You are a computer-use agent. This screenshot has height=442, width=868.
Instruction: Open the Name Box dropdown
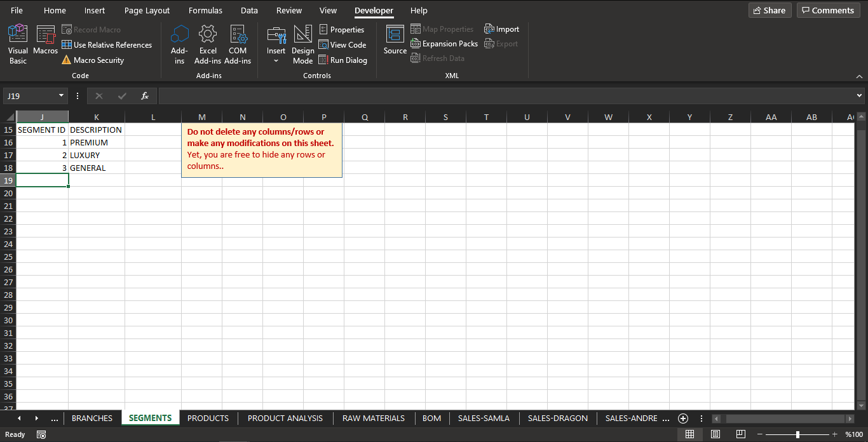[x=62, y=96]
